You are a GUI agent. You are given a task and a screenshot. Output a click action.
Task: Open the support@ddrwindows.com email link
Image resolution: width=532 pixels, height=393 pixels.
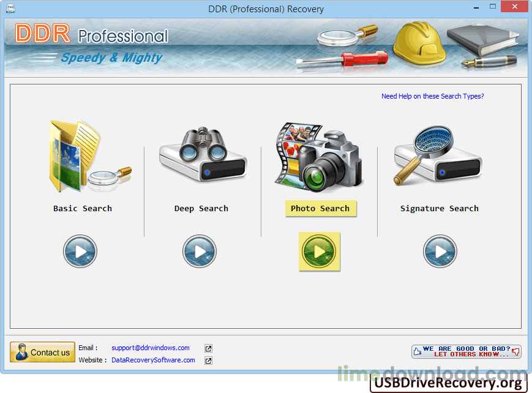click(x=151, y=348)
